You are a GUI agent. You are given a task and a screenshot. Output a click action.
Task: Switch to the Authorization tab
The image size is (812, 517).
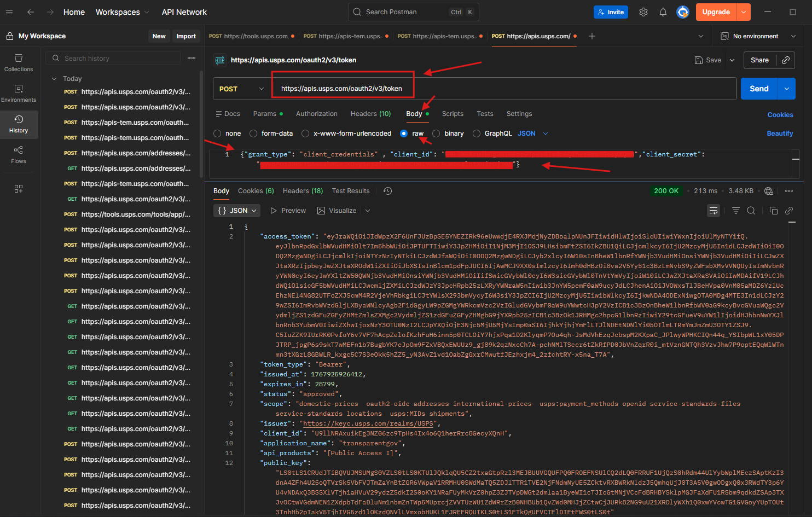(x=316, y=114)
